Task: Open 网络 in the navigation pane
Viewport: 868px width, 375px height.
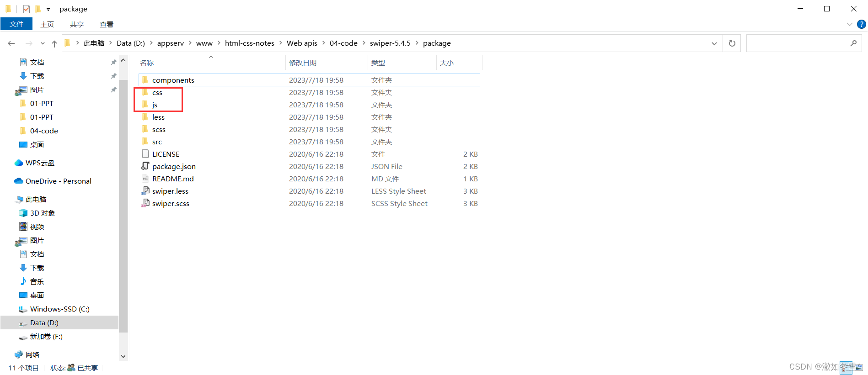Action: pos(27,355)
